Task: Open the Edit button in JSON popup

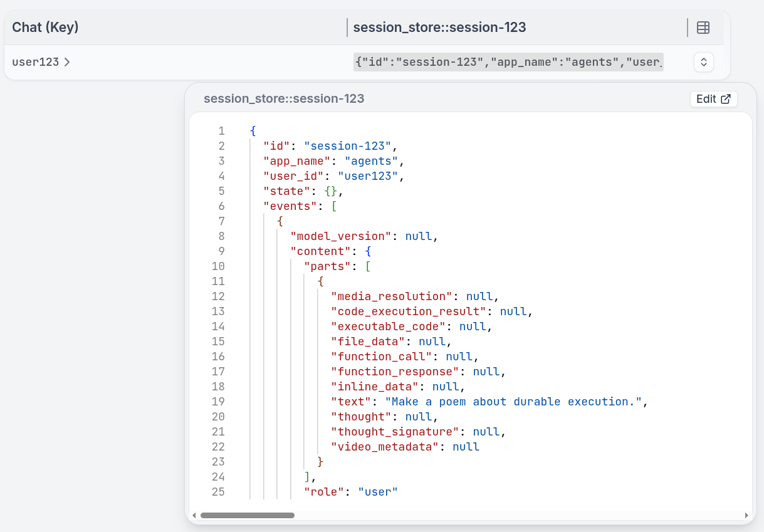Action: pos(713,99)
